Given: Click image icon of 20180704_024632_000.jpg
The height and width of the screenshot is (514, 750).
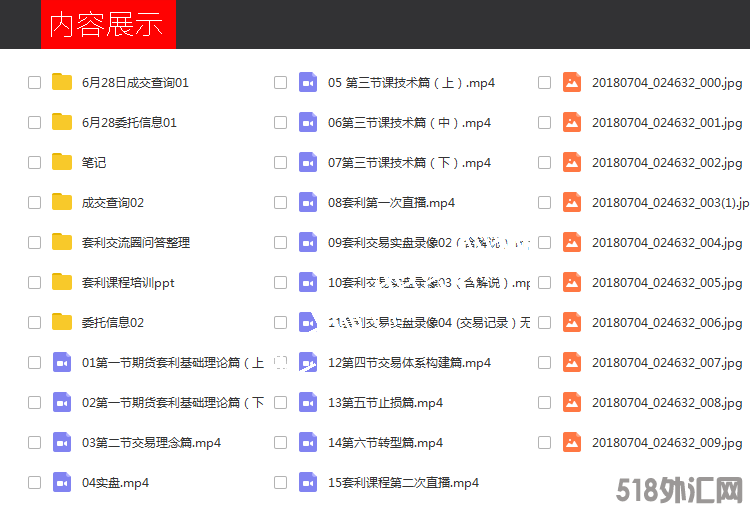Looking at the screenshot, I should click(572, 82).
